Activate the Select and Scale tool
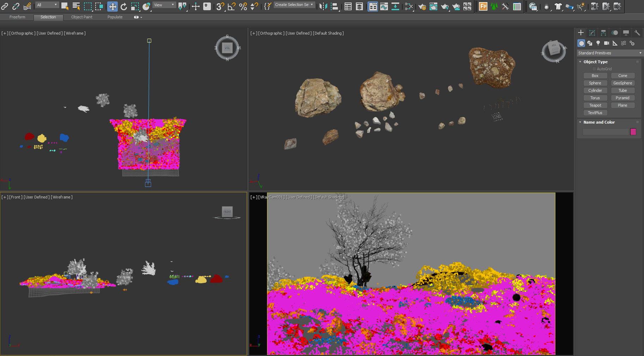 point(135,6)
